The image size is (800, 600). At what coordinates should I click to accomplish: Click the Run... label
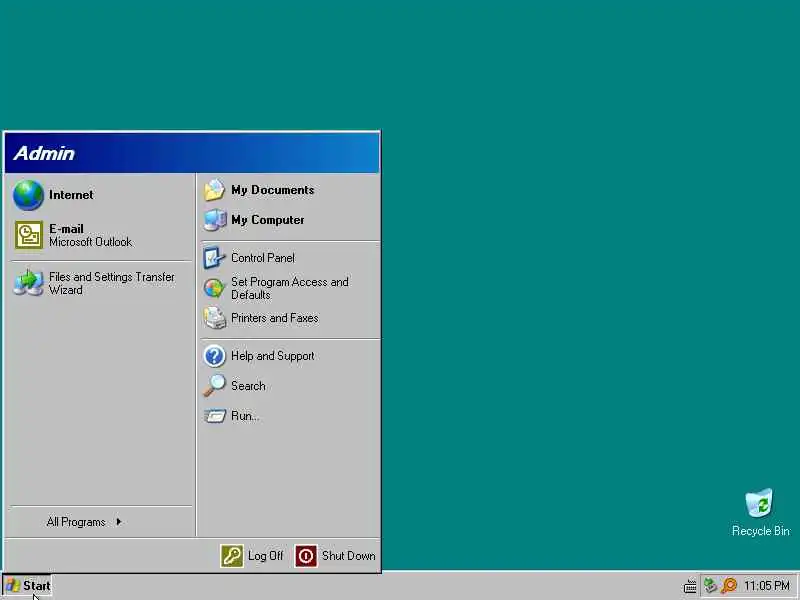tap(245, 416)
